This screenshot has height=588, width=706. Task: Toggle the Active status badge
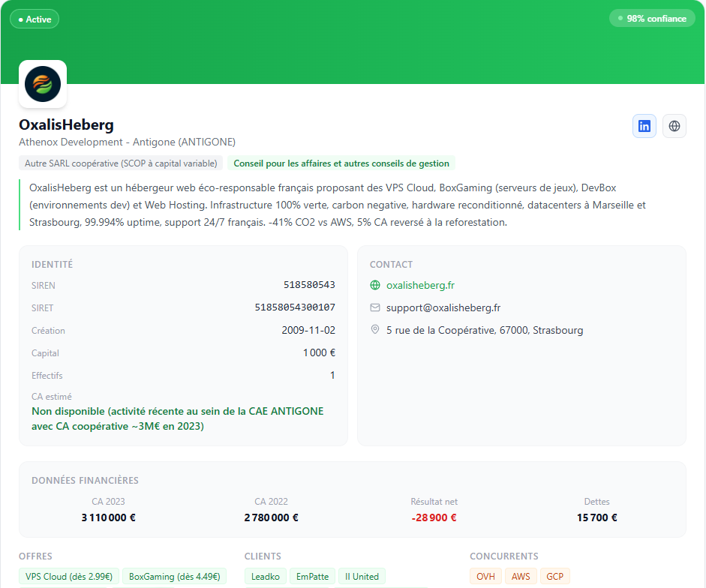pos(34,19)
